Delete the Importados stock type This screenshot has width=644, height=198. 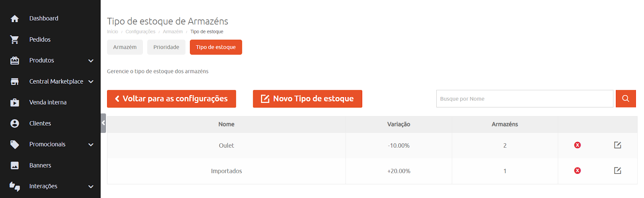(x=577, y=171)
